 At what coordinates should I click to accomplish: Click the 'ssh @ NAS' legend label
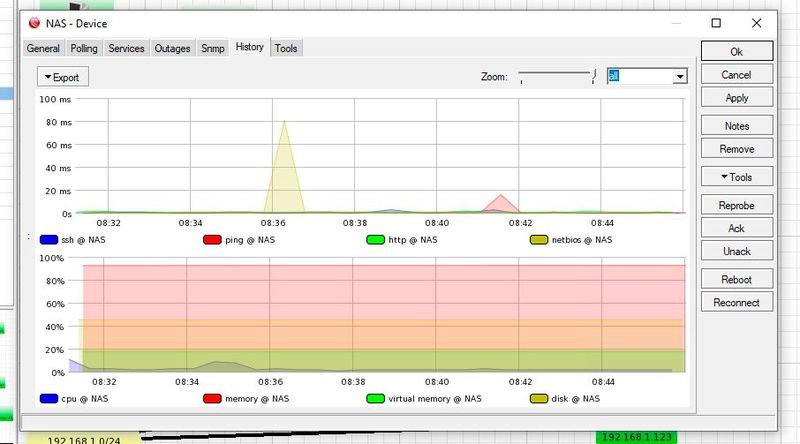pyautogui.click(x=83, y=240)
